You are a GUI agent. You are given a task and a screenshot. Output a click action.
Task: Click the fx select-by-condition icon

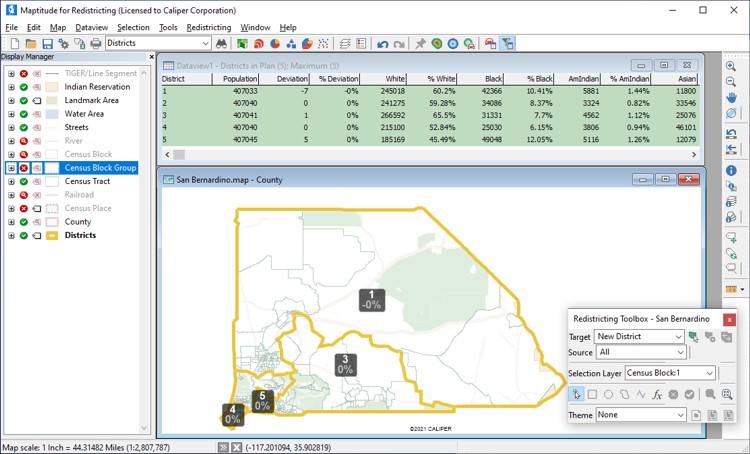657,395
